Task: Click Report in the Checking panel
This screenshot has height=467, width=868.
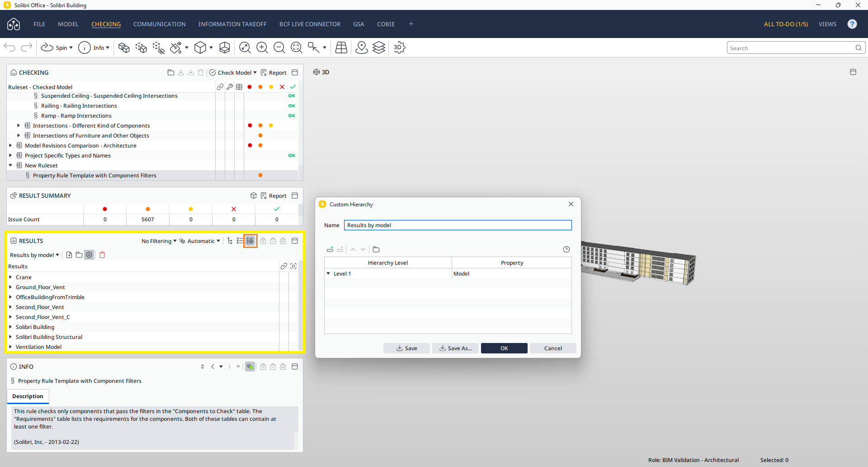Action: tap(274, 72)
